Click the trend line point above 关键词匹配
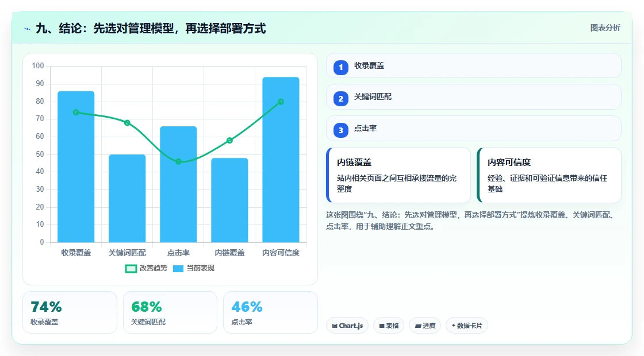The width and height of the screenshot is (644, 356). [127, 123]
